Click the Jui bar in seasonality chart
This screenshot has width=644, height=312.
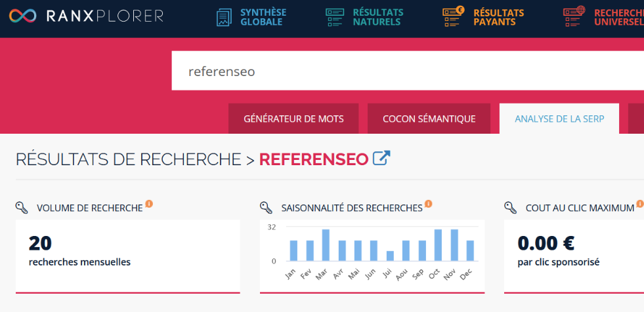pyautogui.click(x=390, y=256)
